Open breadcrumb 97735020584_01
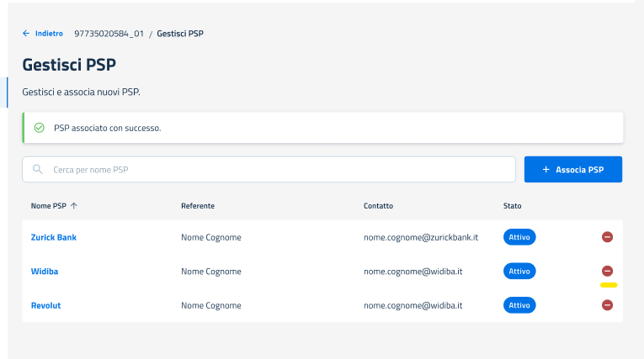The image size is (644, 359). [109, 34]
